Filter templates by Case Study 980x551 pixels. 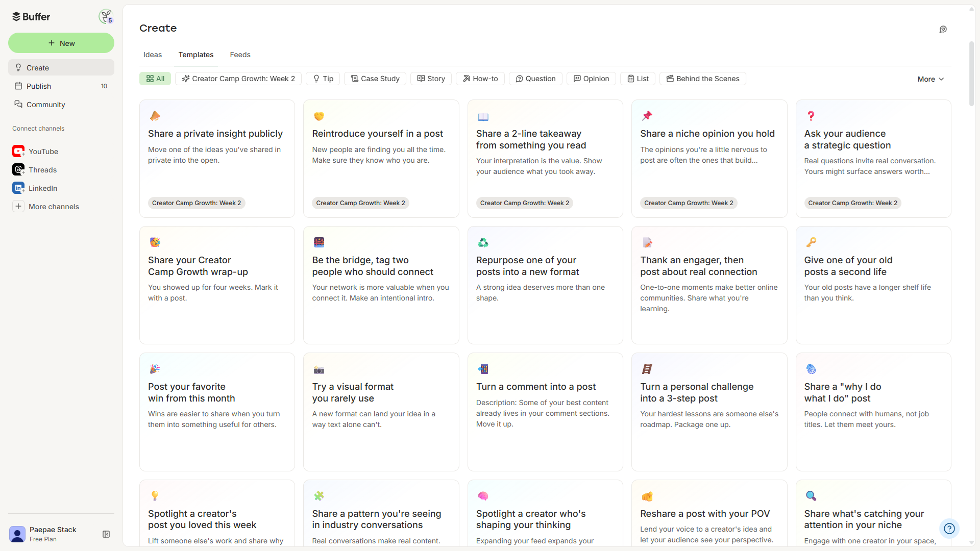click(x=375, y=79)
